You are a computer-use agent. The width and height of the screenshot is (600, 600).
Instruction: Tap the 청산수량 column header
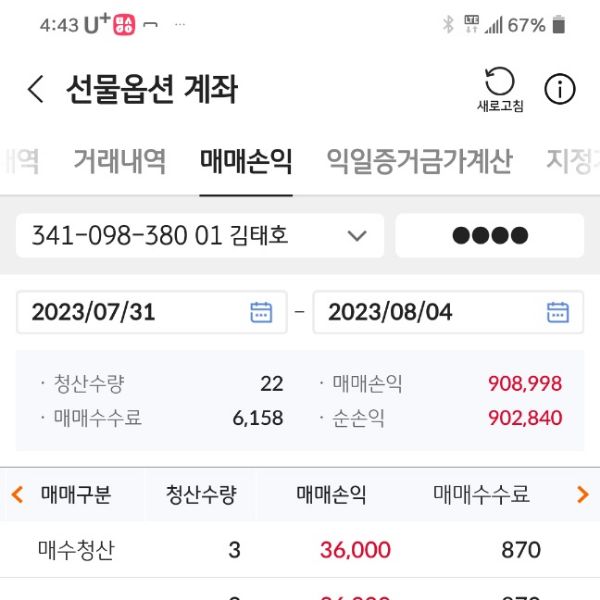[201, 494]
